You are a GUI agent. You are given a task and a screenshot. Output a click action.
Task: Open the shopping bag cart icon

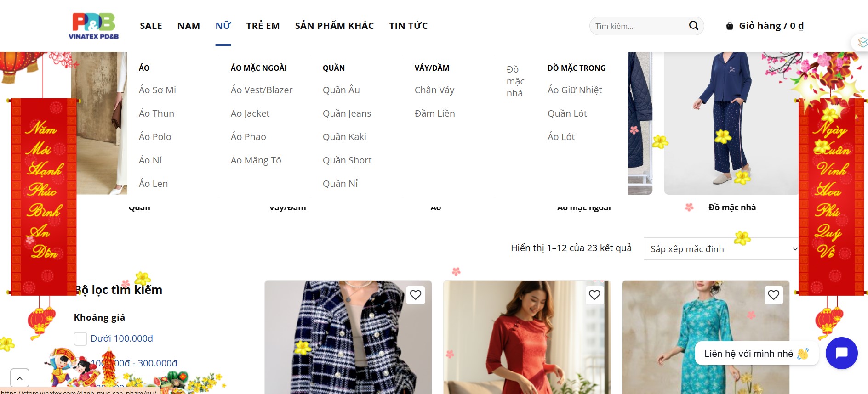[x=730, y=26]
